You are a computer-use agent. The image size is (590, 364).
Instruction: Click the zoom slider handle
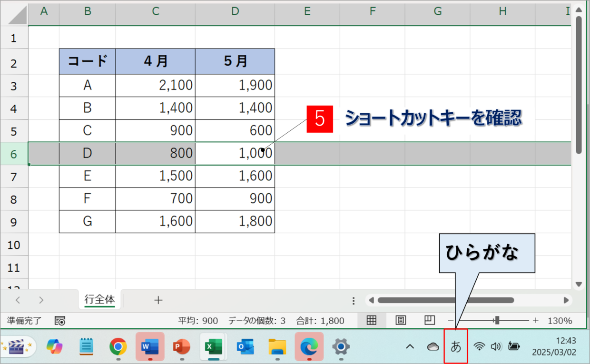click(x=497, y=321)
